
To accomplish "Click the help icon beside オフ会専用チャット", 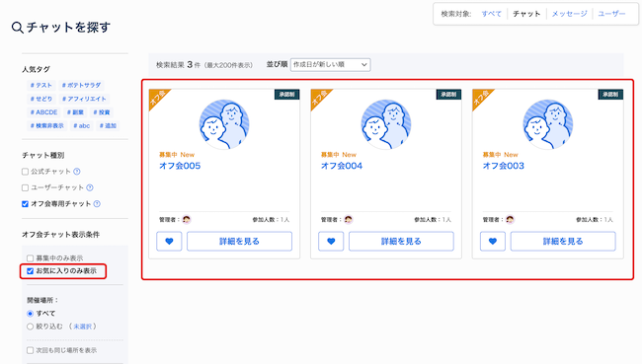I will 97,203.
